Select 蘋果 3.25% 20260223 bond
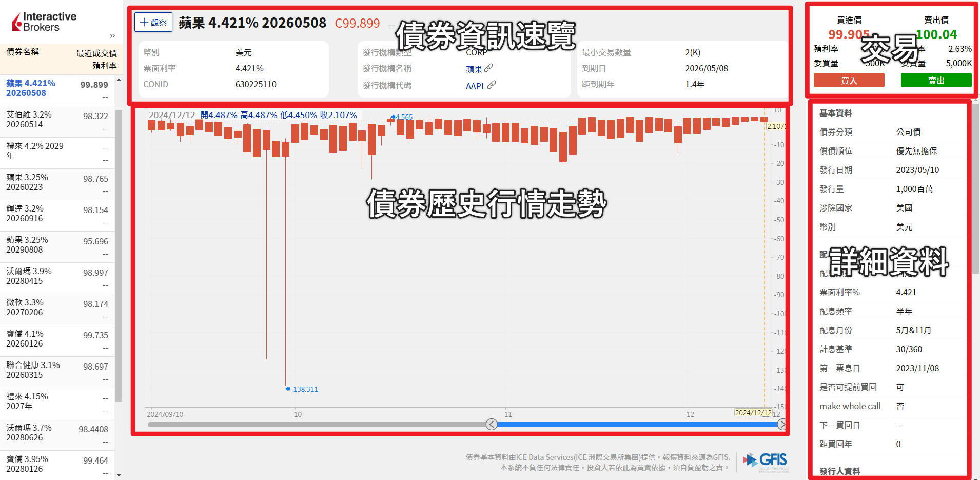The height and width of the screenshot is (480, 980). (57, 184)
